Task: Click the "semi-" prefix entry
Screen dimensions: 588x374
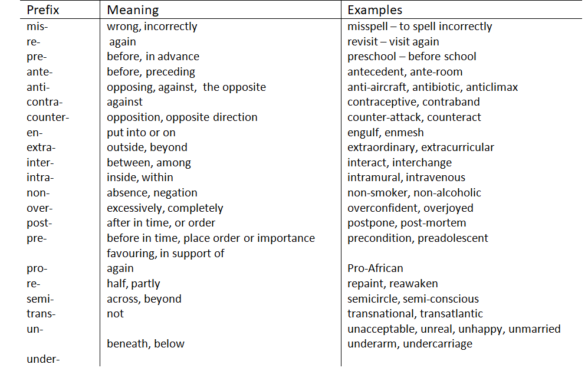Action: pyautogui.click(x=40, y=299)
